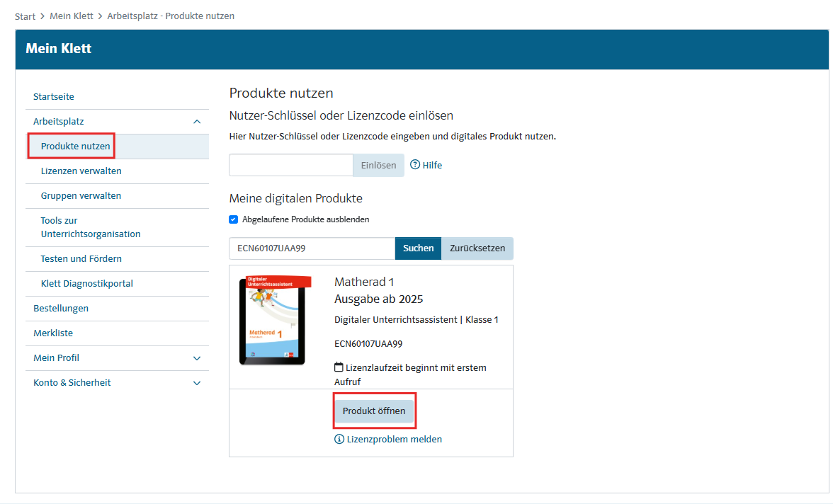The image size is (833, 504).
Task: Focus the Lizenzcode input field
Action: 291,165
